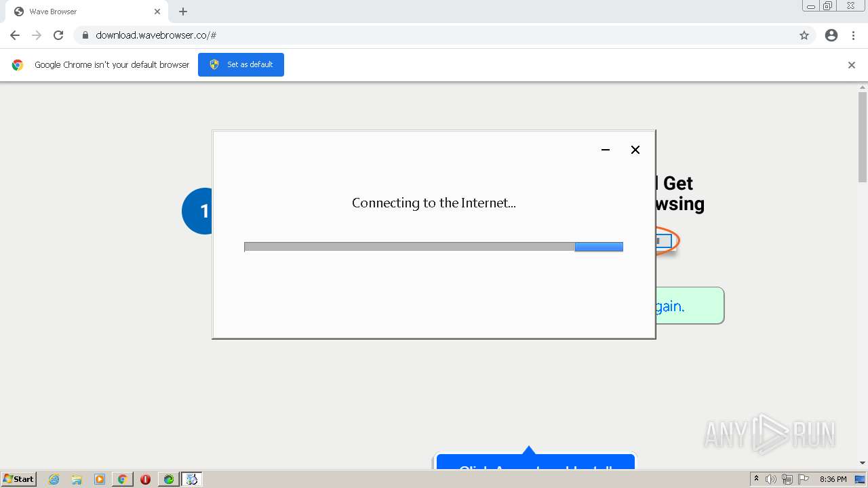The width and height of the screenshot is (868, 488).
Task: Launch Internet Explorer from the taskbar
Action: (x=54, y=479)
